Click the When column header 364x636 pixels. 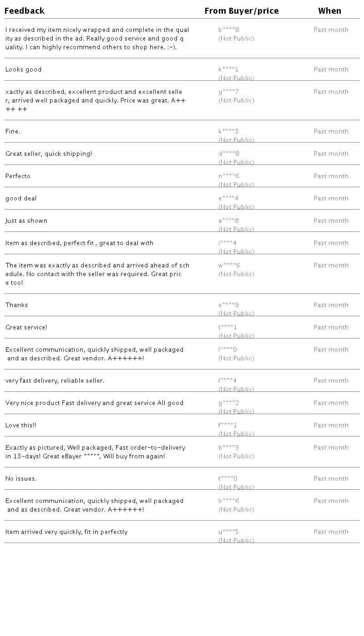point(330,11)
